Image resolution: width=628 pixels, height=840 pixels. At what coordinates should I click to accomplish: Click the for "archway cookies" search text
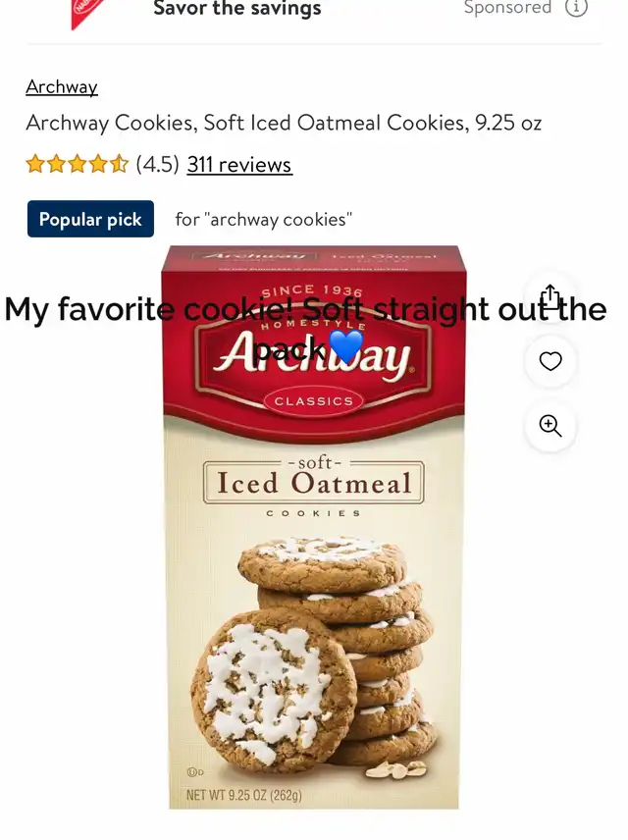[x=264, y=220]
